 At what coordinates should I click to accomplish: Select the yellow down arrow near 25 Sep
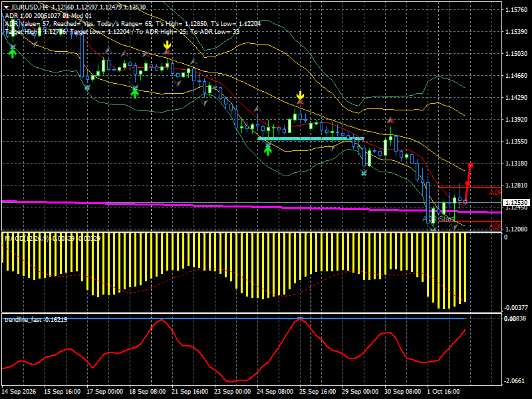(300, 95)
